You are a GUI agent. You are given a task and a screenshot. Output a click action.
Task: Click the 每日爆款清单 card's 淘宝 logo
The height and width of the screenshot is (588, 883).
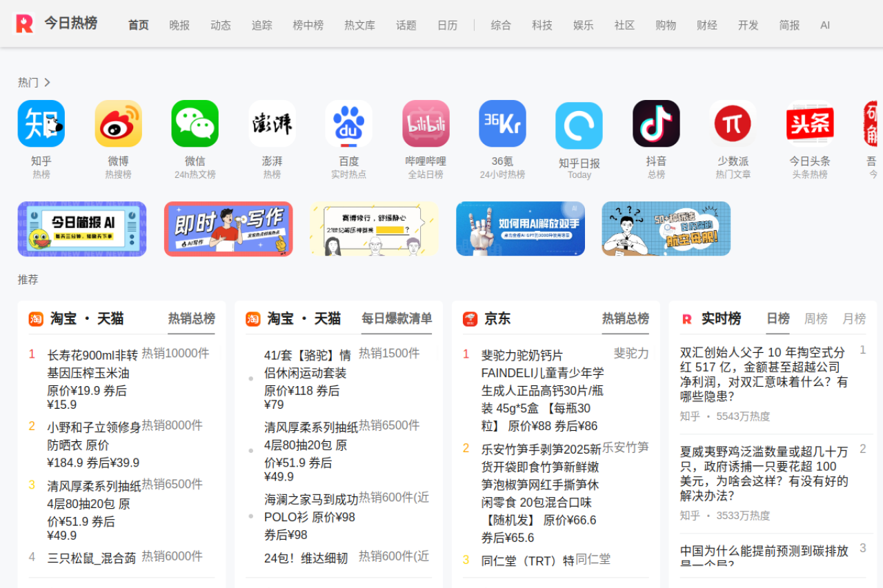click(x=253, y=319)
